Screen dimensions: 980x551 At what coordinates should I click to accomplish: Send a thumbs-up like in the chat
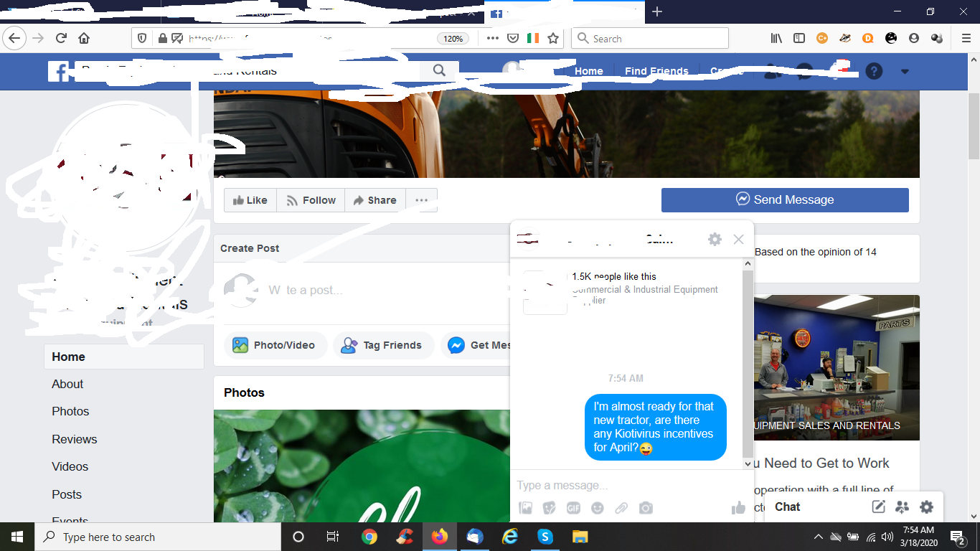pos(738,508)
